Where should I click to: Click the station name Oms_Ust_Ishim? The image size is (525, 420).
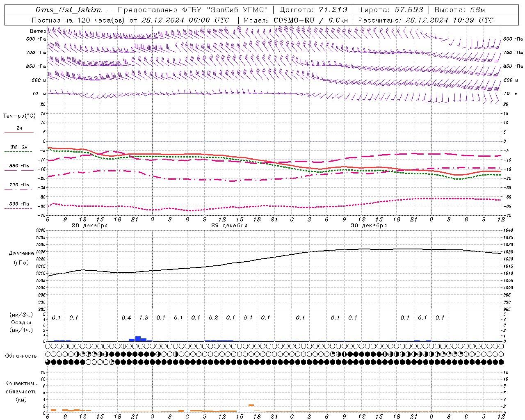point(68,10)
